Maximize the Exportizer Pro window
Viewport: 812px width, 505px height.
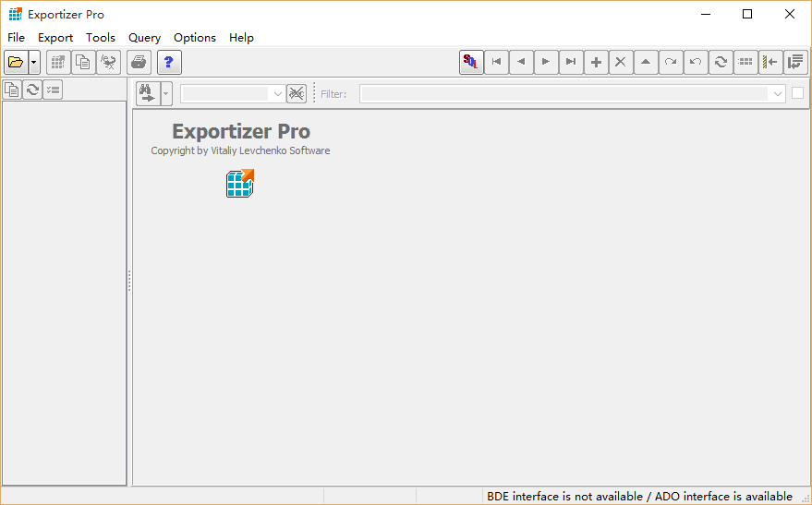pos(747,14)
